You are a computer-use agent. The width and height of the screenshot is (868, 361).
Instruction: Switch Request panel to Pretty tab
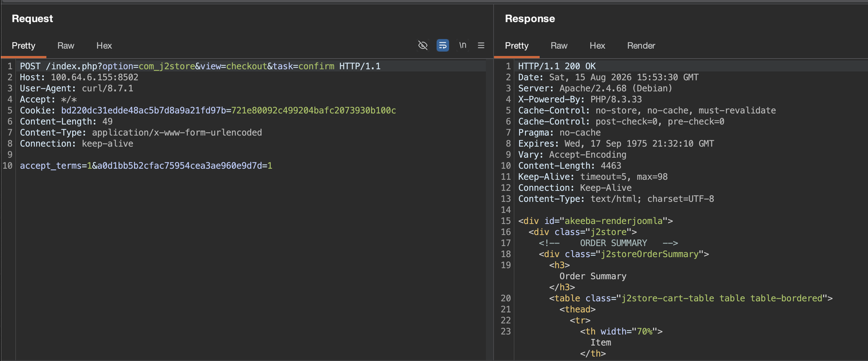[x=23, y=46]
